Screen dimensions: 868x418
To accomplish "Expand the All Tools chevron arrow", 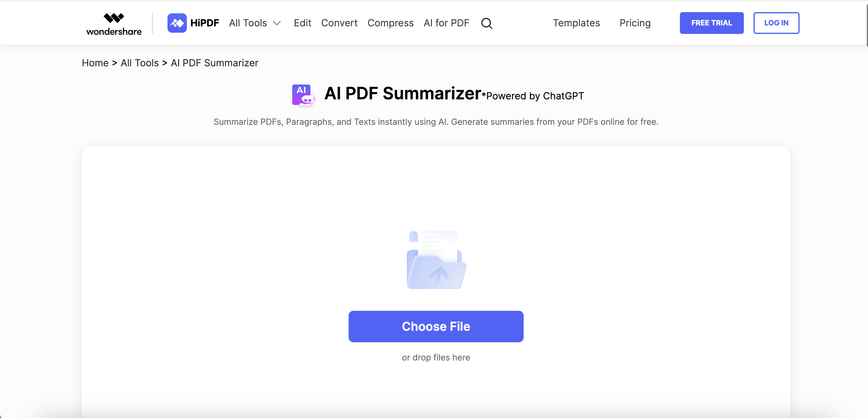I will [x=277, y=23].
